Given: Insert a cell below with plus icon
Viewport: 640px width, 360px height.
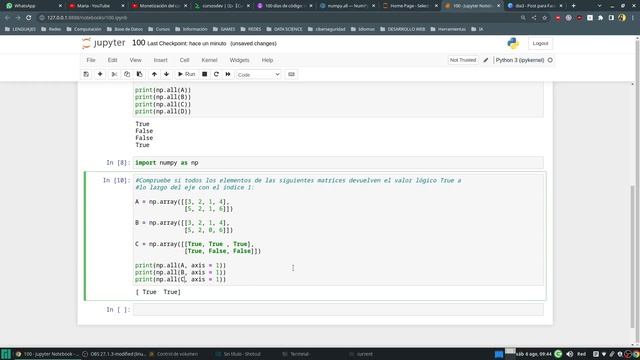Looking at the screenshot, I should click(100, 74).
